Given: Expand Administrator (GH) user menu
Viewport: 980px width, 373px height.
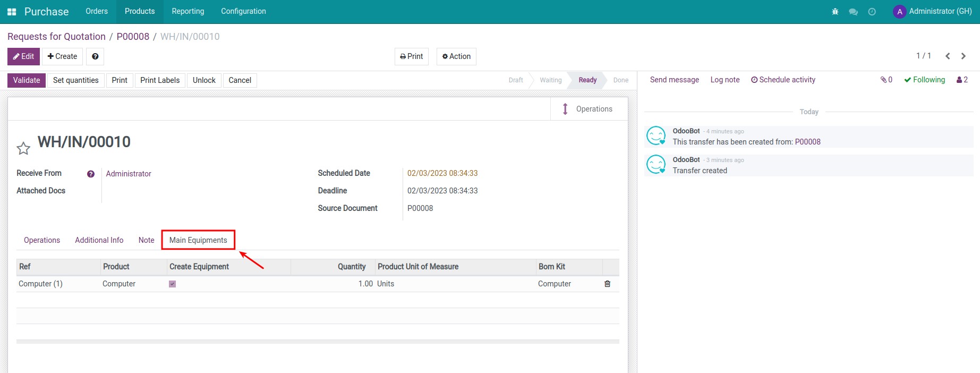Looking at the screenshot, I should click(932, 12).
